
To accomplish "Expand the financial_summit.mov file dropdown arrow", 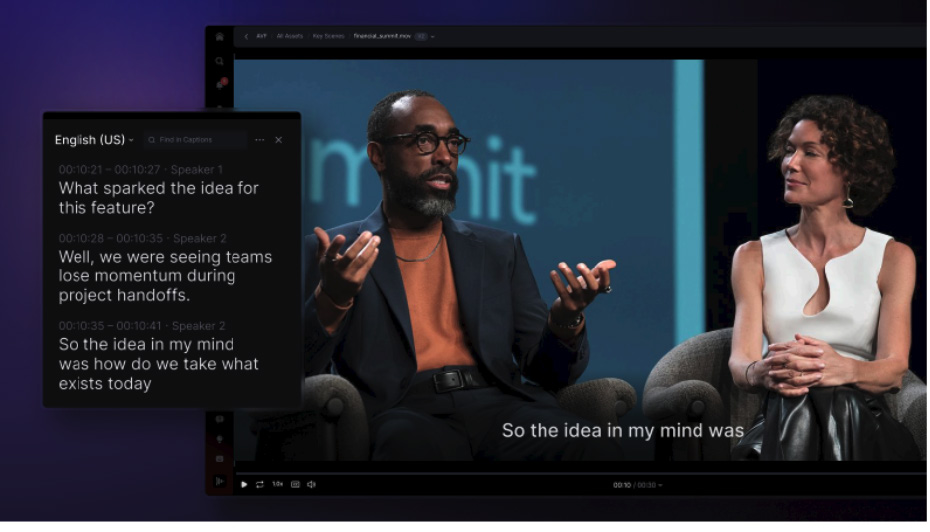I will click(433, 37).
